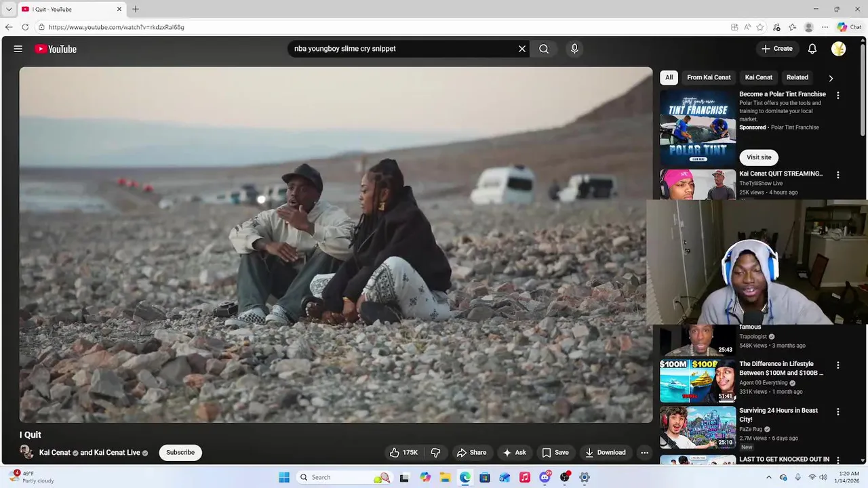The image size is (868, 488).
Task: Open Edge profile avatar
Action: click(808, 27)
